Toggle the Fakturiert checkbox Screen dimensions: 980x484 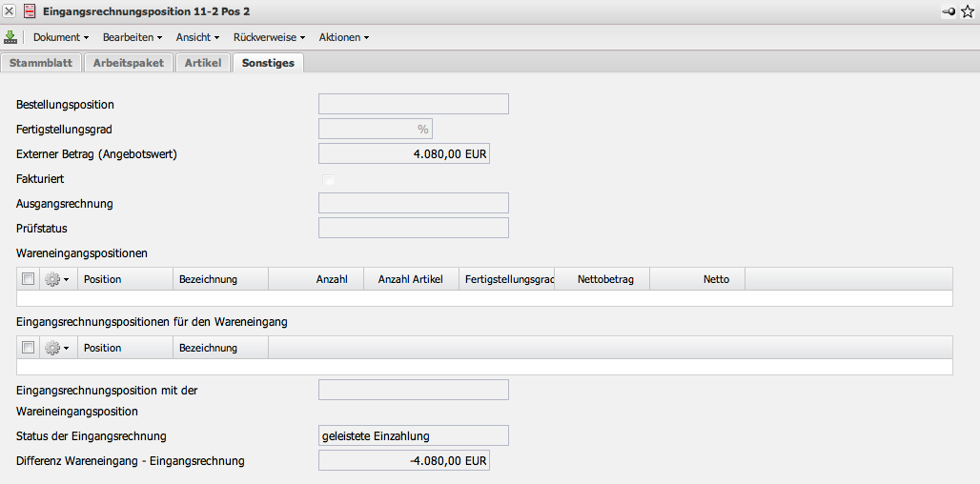pos(328,179)
